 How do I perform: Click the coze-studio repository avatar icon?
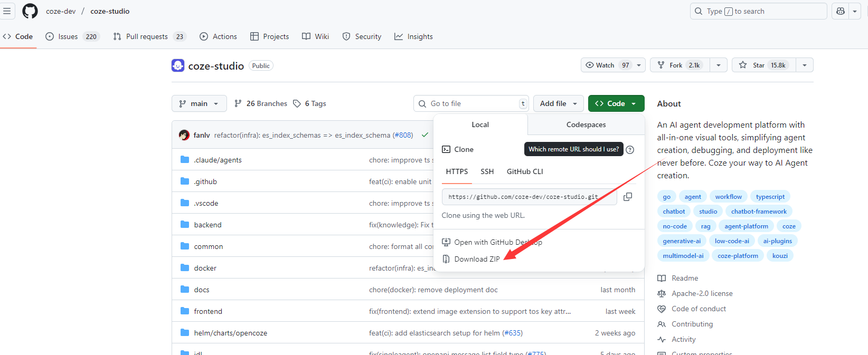(x=178, y=65)
